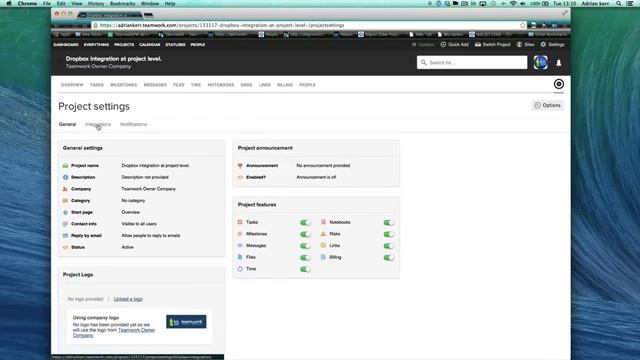This screenshot has width=640, height=360.
Task: Click the Upload a logo link
Action: (x=128, y=299)
